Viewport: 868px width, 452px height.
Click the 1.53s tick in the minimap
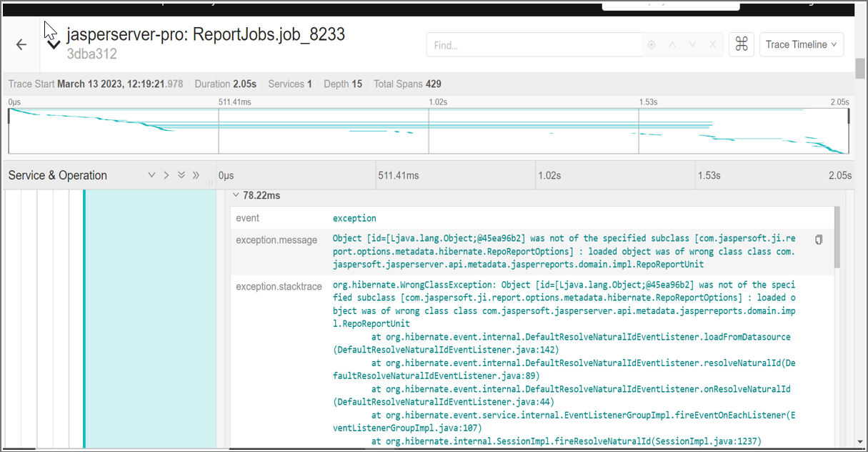click(x=648, y=102)
